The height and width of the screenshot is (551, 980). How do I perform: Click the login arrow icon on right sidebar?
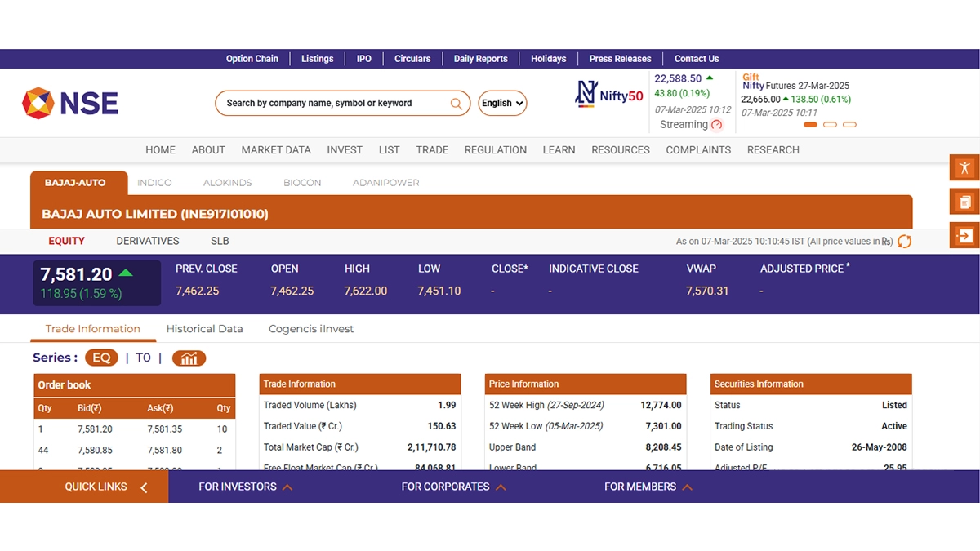pos(964,235)
